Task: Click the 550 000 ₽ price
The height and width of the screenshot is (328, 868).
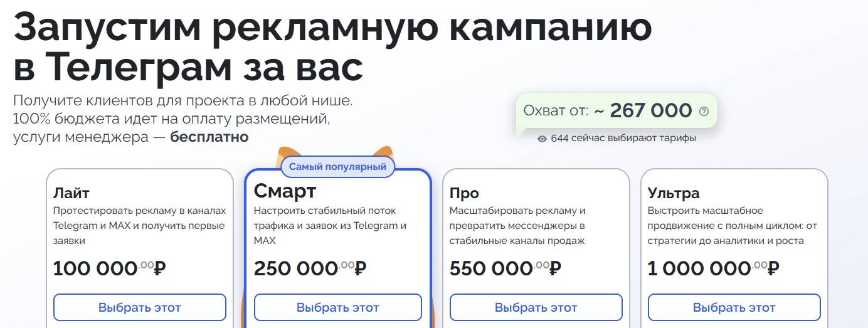Action: (x=505, y=268)
